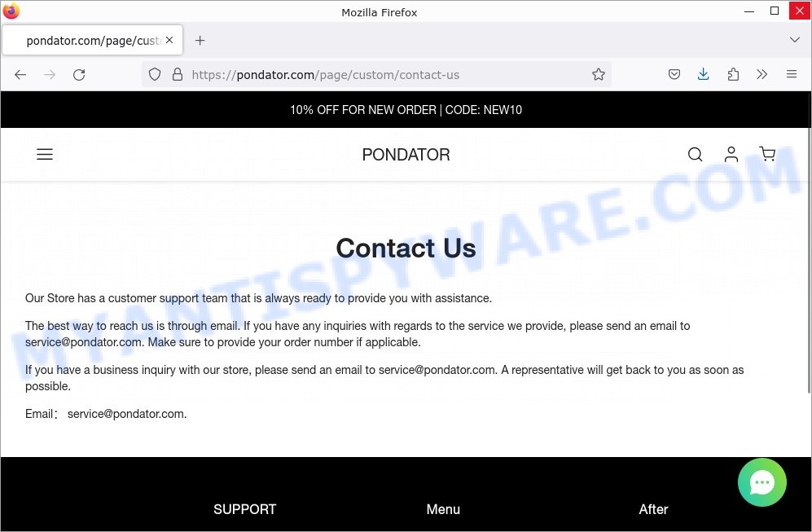Open the user account icon
Viewport: 812px width, 532px height.
[731, 154]
